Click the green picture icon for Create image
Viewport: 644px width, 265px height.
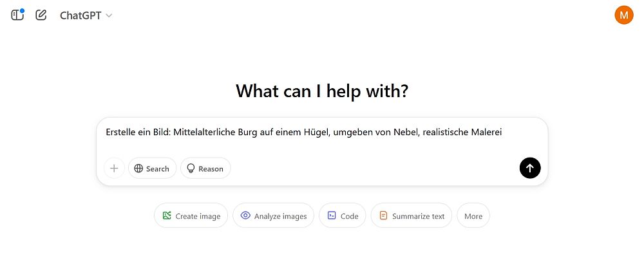pyautogui.click(x=167, y=216)
